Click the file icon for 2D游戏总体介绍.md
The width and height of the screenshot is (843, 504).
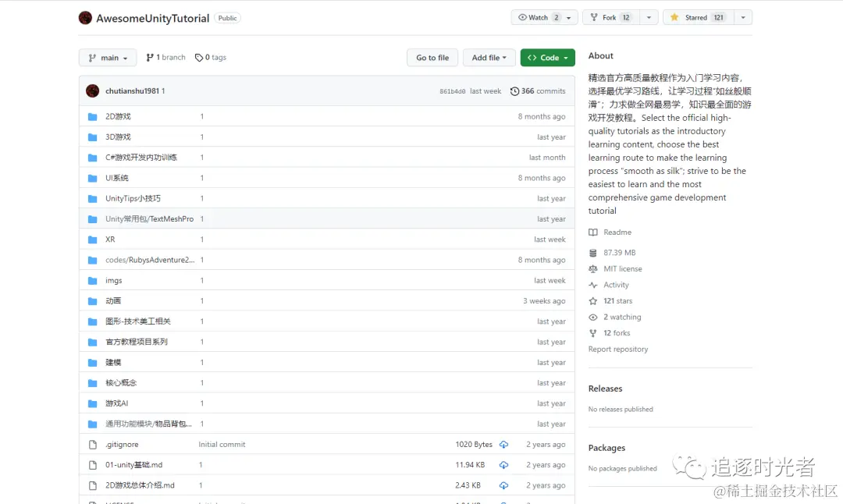[x=92, y=485]
